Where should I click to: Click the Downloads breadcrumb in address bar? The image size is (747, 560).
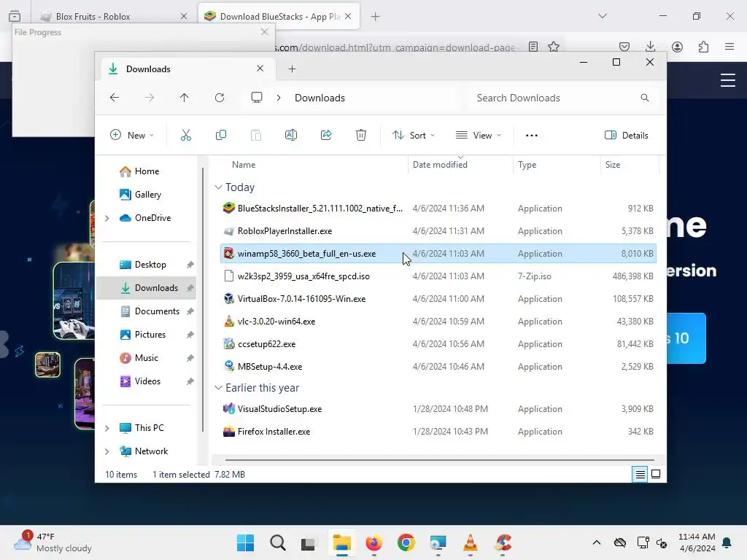pyautogui.click(x=320, y=98)
